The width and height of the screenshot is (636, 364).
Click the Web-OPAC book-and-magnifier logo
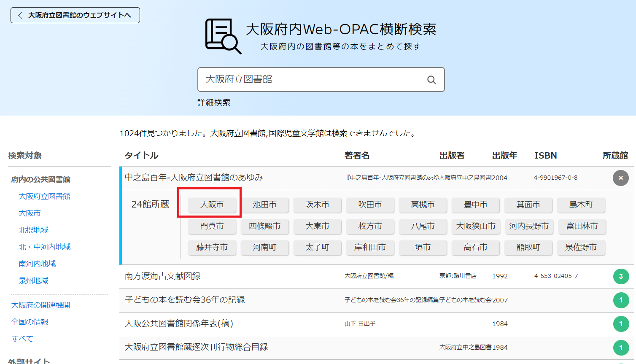click(x=222, y=36)
